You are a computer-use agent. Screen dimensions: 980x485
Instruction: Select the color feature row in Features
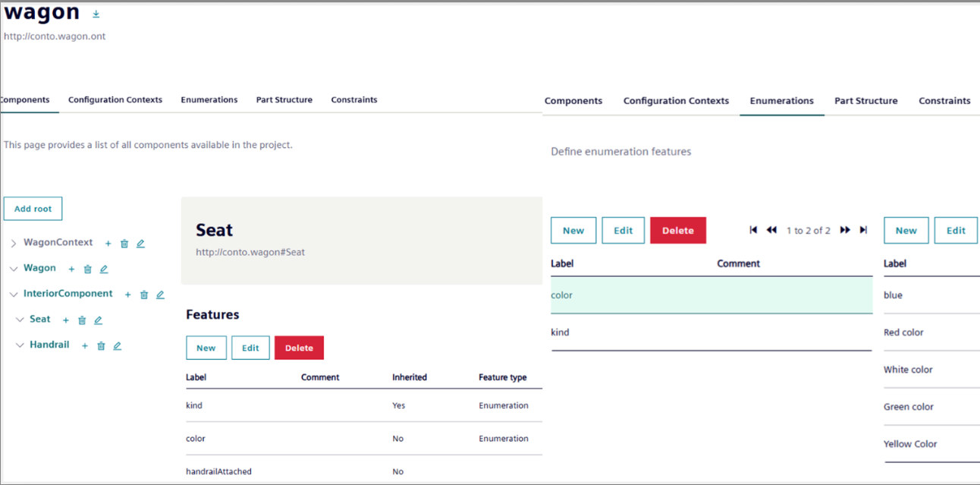364,439
